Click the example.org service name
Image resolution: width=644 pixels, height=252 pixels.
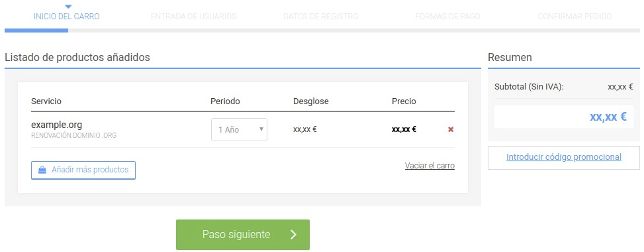57,125
